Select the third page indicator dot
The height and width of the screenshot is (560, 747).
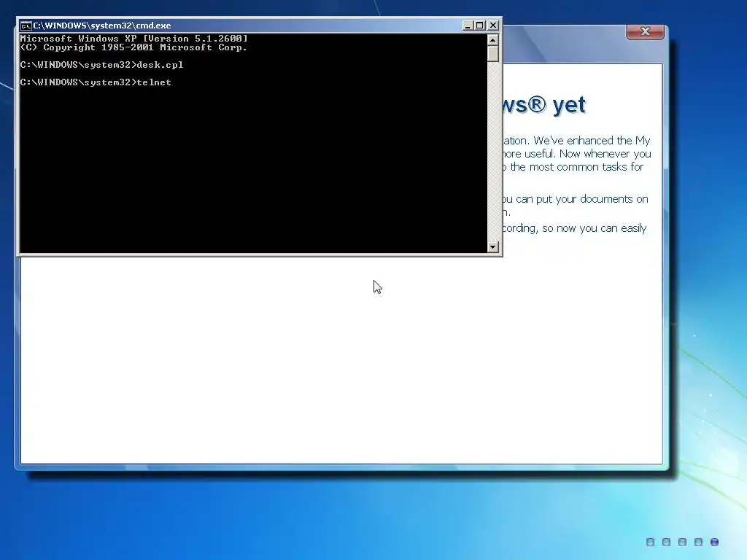(x=682, y=542)
